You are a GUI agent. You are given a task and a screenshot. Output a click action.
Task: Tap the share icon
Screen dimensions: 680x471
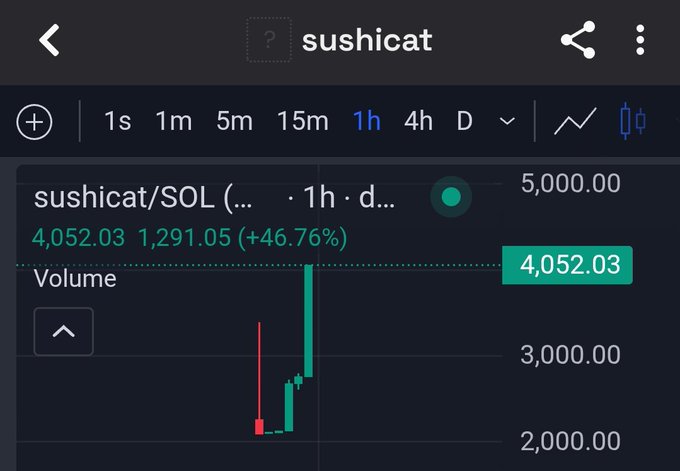[578, 39]
